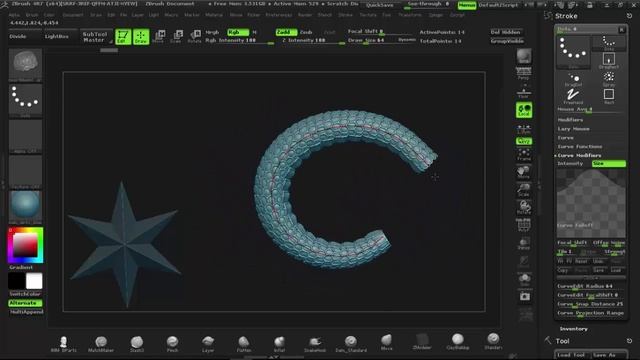This screenshot has height=360, width=640.
Task: Select the Standard brush in bottom shelf
Action: [493, 341]
